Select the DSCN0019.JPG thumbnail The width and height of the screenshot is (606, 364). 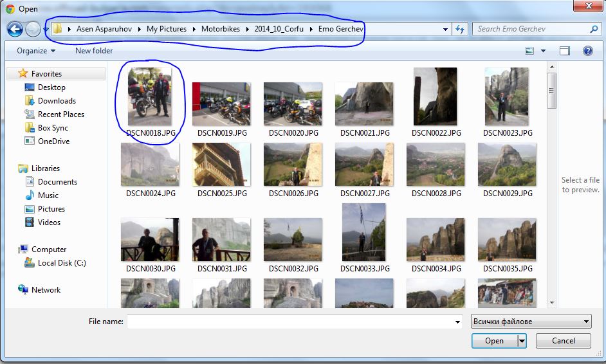pos(221,104)
